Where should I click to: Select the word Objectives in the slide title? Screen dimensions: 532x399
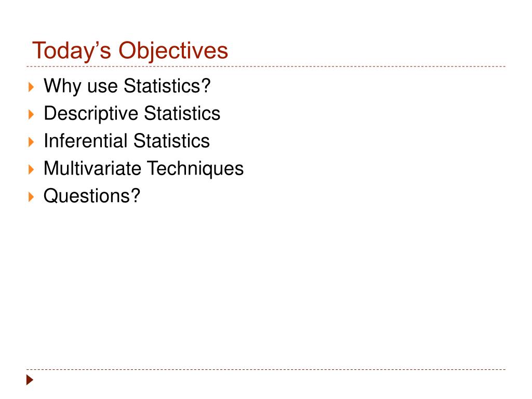click(x=173, y=51)
